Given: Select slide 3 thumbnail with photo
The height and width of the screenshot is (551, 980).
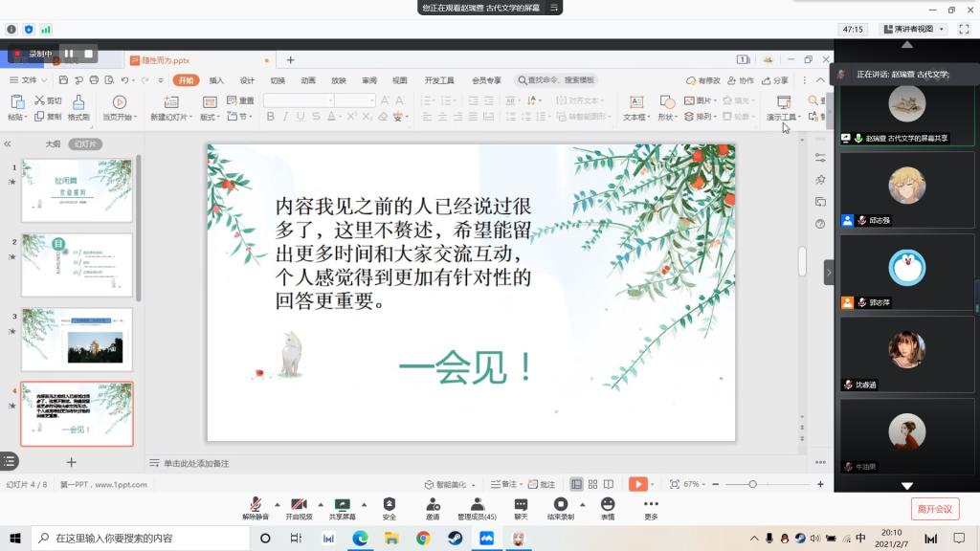Looking at the screenshot, I should tap(77, 340).
